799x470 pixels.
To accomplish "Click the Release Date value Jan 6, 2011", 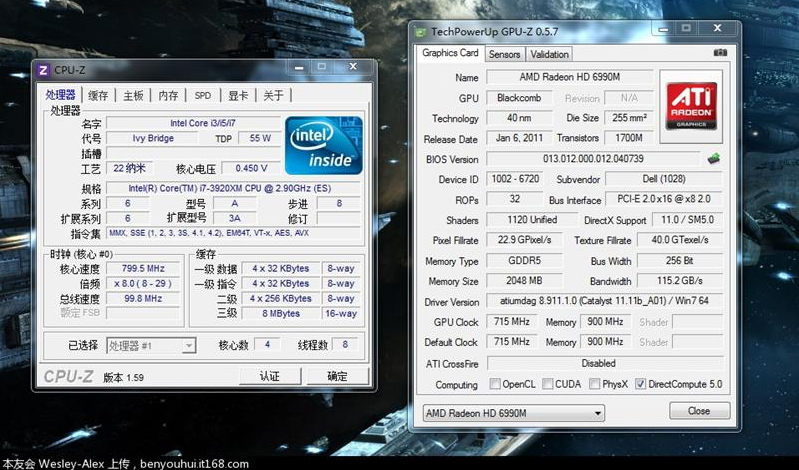I will [x=519, y=138].
